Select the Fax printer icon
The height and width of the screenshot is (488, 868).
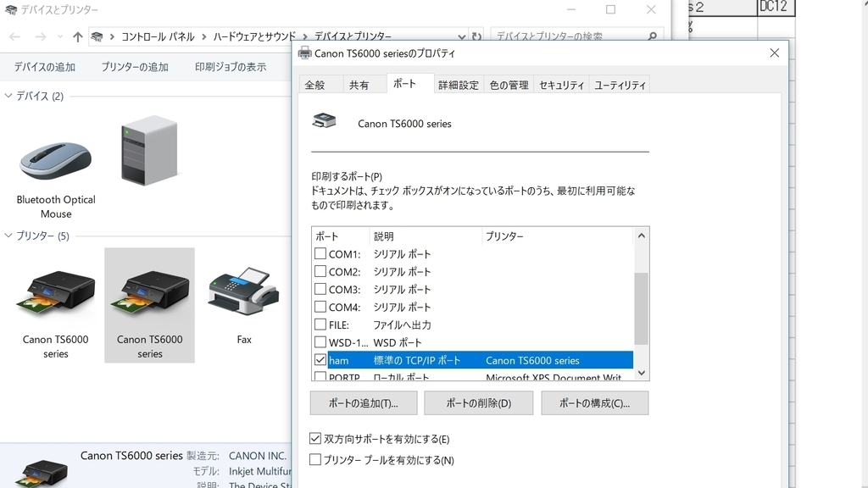coord(243,291)
